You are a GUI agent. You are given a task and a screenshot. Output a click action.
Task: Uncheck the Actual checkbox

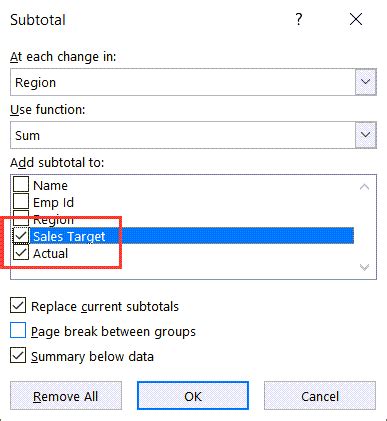[x=21, y=253]
